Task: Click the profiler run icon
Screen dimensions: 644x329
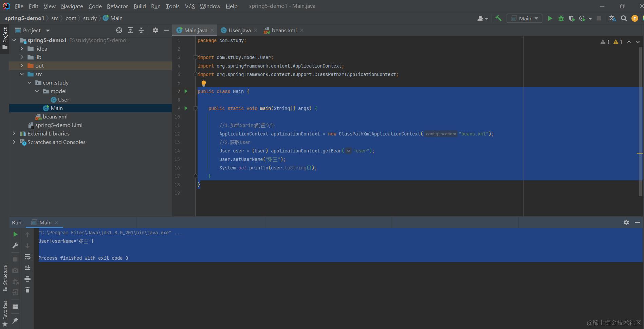Action: tap(583, 18)
